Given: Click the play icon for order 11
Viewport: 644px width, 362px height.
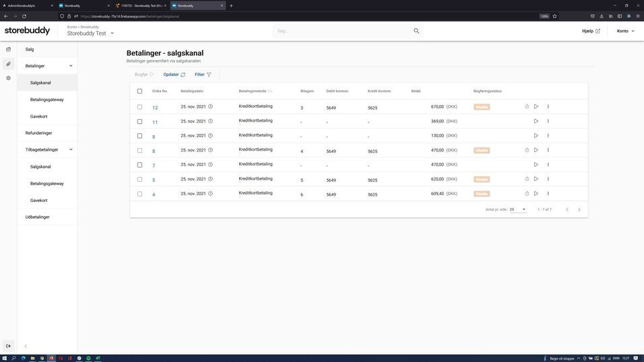Looking at the screenshot, I should click(536, 121).
